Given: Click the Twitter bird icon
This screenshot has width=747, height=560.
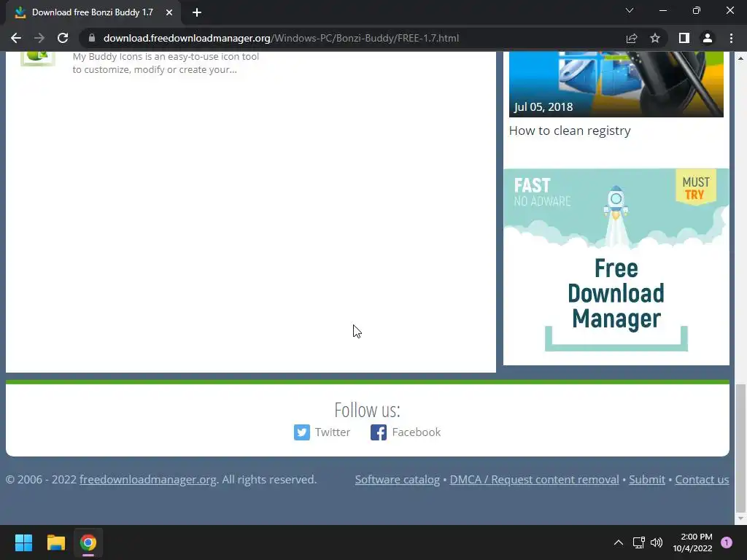Looking at the screenshot, I should (x=301, y=432).
